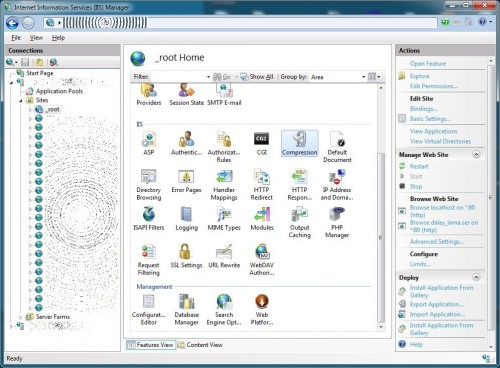Screen dimensions: 500x368
Task: Open the Help menu
Action: tap(58, 38)
